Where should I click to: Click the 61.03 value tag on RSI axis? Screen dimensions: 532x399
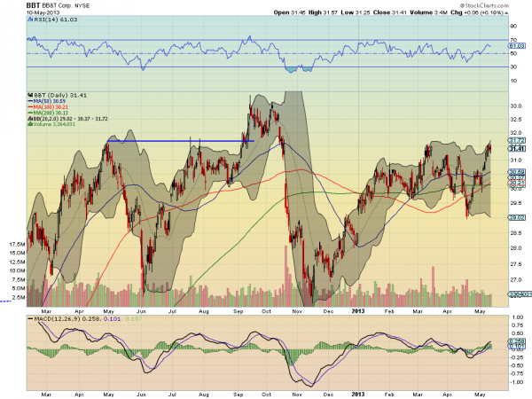coord(517,45)
